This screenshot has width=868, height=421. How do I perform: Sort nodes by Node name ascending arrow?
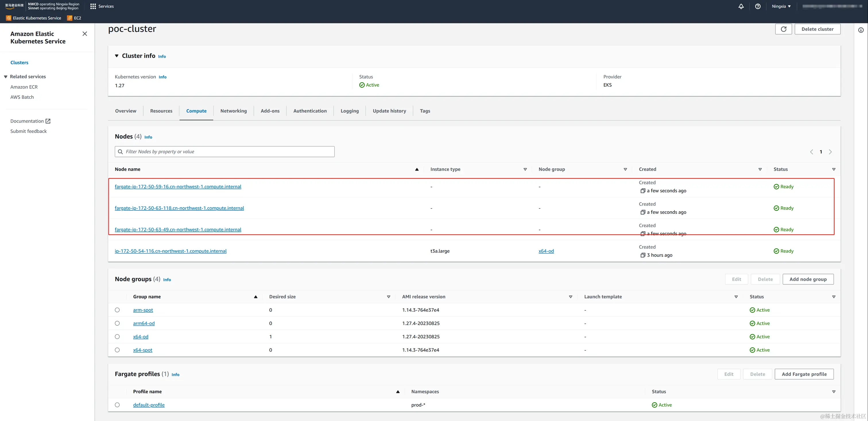click(417, 169)
